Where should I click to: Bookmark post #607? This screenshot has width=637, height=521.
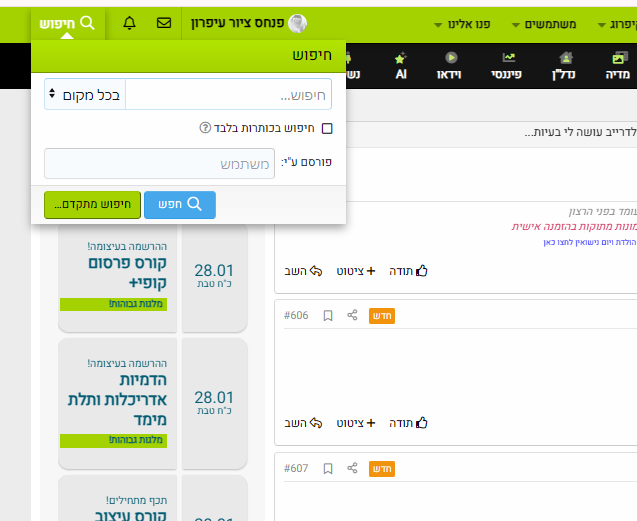328,469
